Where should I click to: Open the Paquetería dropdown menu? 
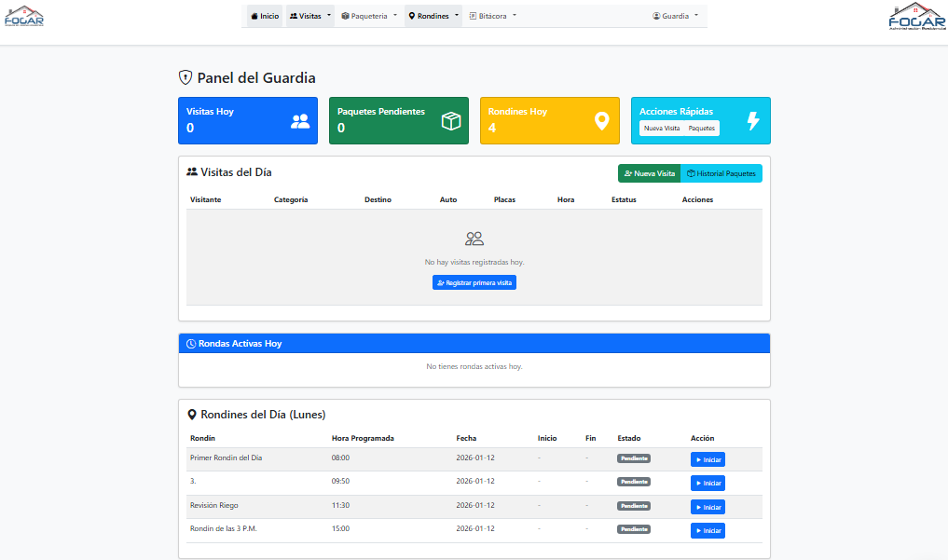[x=369, y=16]
